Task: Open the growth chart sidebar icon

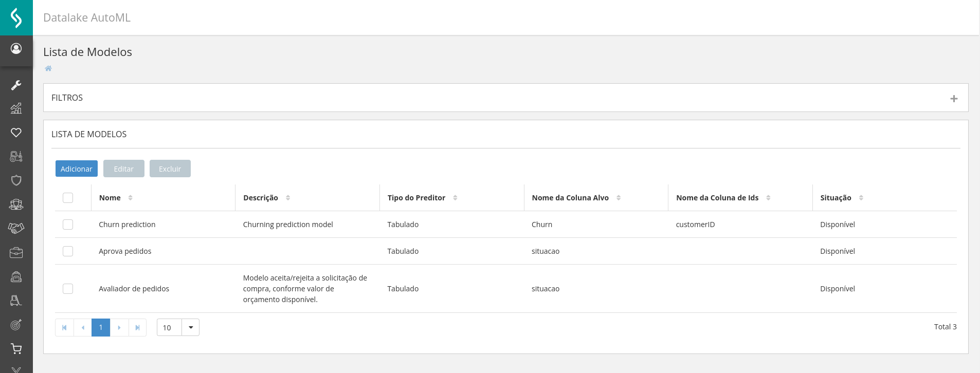Action: point(16,108)
